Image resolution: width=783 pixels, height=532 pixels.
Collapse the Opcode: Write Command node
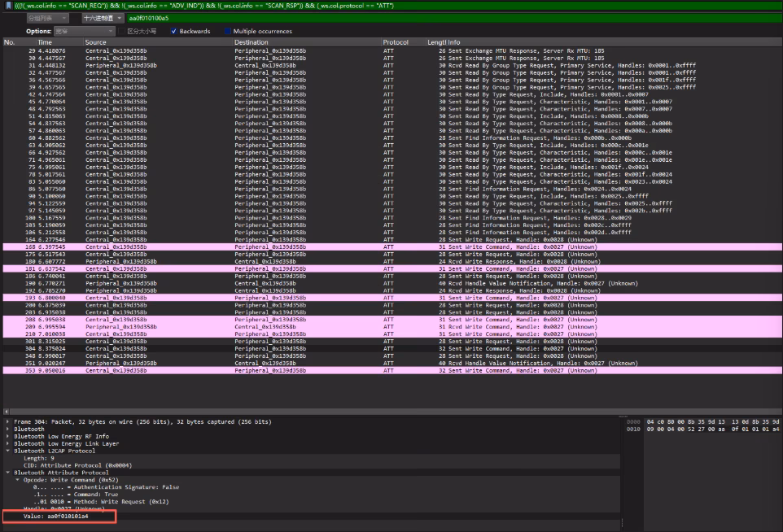point(17,480)
